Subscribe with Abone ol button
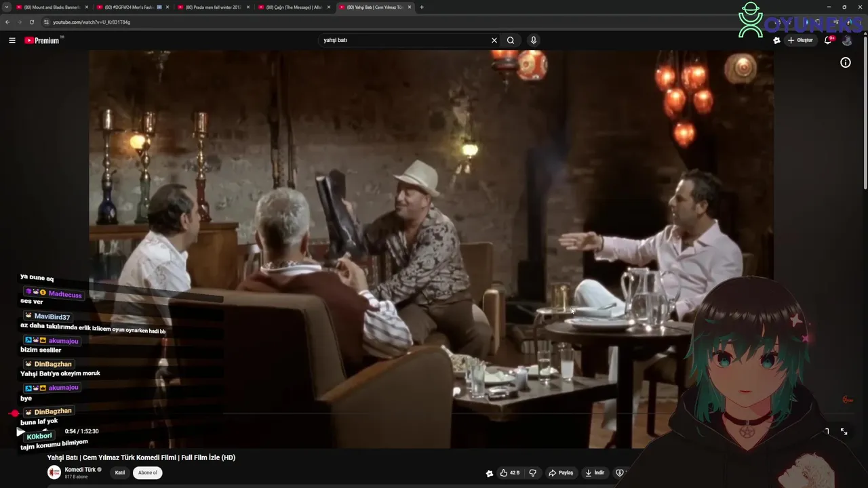The width and height of the screenshot is (868, 488). (147, 472)
